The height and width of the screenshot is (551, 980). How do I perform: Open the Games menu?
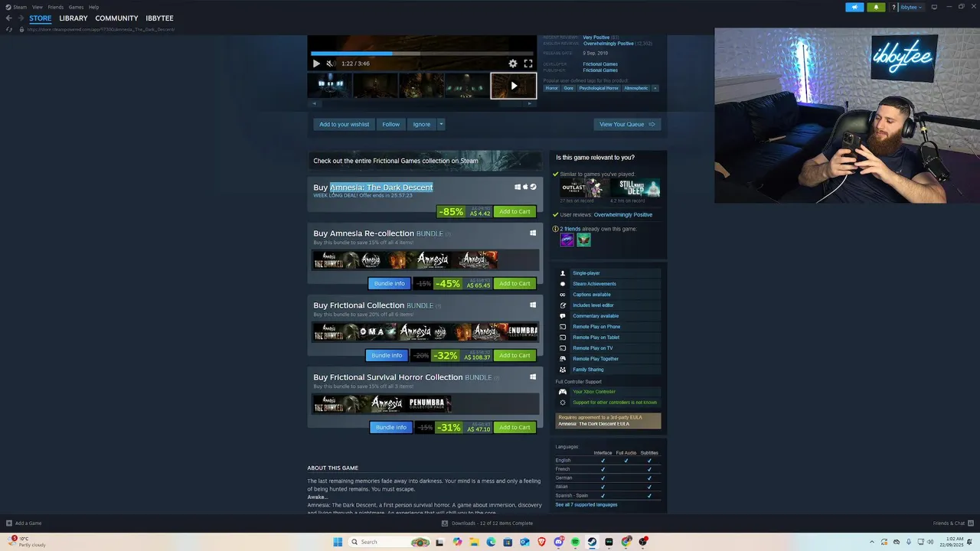coord(76,7)
